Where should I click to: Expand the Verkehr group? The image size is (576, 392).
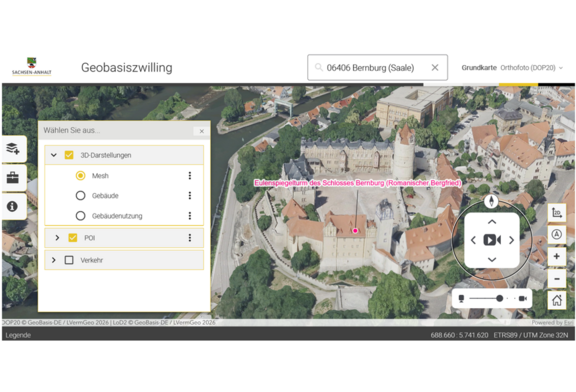click(x=54, y=260)
